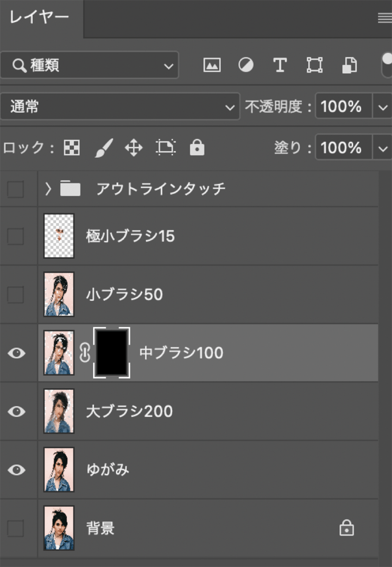
Task: Filter for shape layers icon
Action: pos(314,65)
